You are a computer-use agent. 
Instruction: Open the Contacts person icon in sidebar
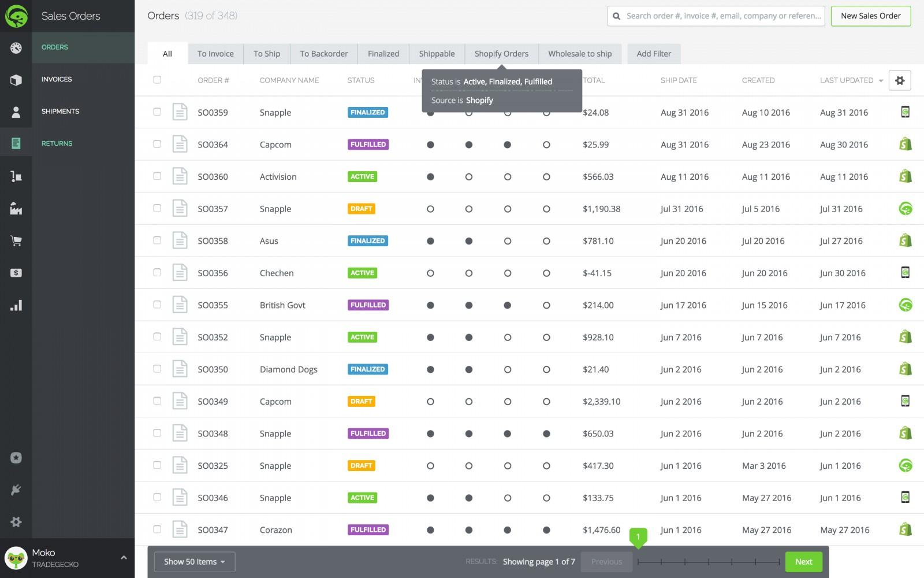click(16, 111)
